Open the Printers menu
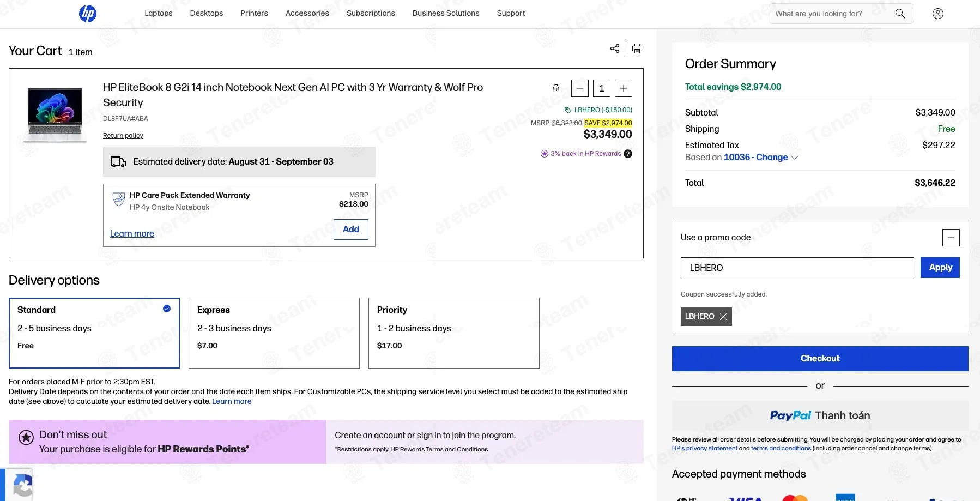Image resolution: width=980 pixels, height=501 pixels. coord(255,13)
